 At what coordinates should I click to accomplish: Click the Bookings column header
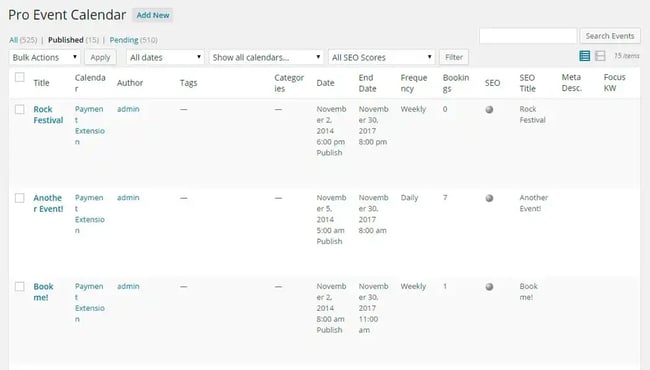click(456, 83)
